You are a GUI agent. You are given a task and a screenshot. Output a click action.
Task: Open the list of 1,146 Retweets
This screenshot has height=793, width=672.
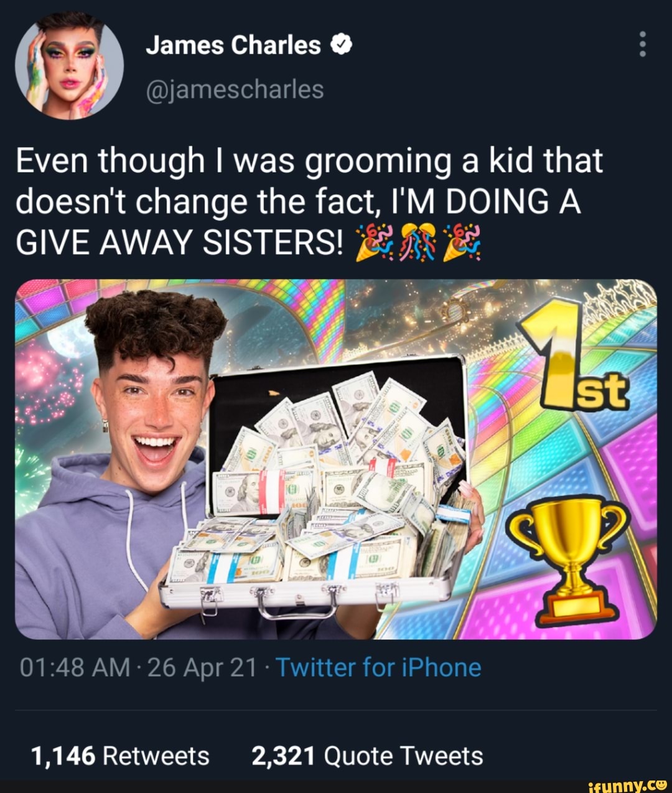tap(119, 756)
